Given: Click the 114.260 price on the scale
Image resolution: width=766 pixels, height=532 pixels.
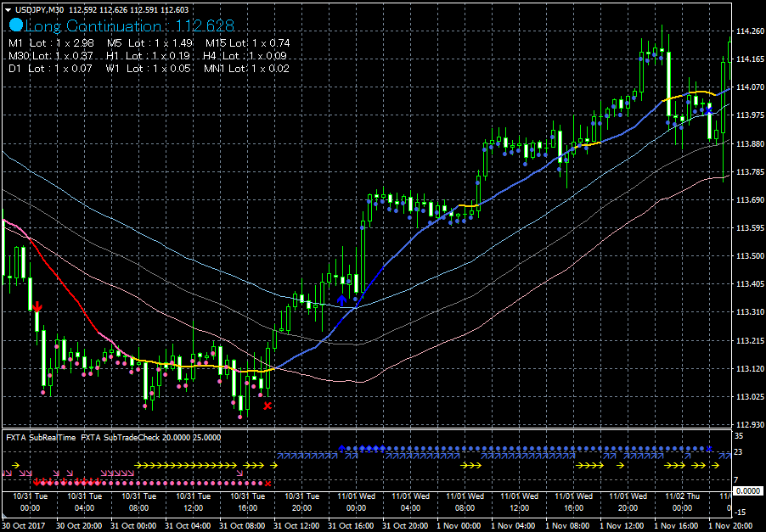Looking at the screenshot, I should pos(747,31).
